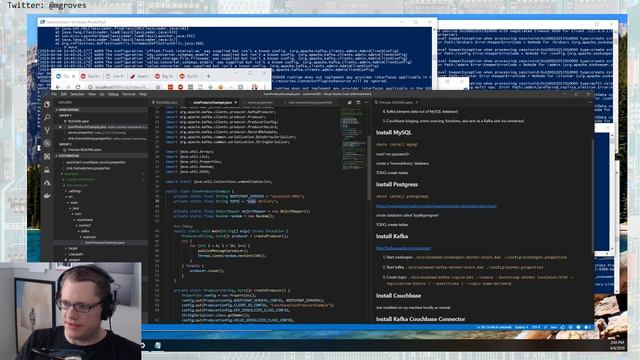This screenshot has width=640, height=360.
Task: Open the Chrome three-dot menu
Action: [x=264, y=87]
